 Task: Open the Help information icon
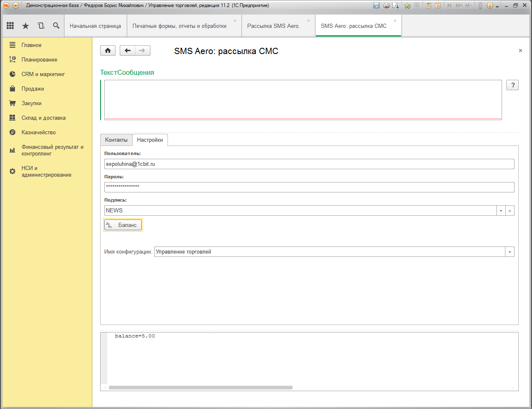tap(490, 5)
